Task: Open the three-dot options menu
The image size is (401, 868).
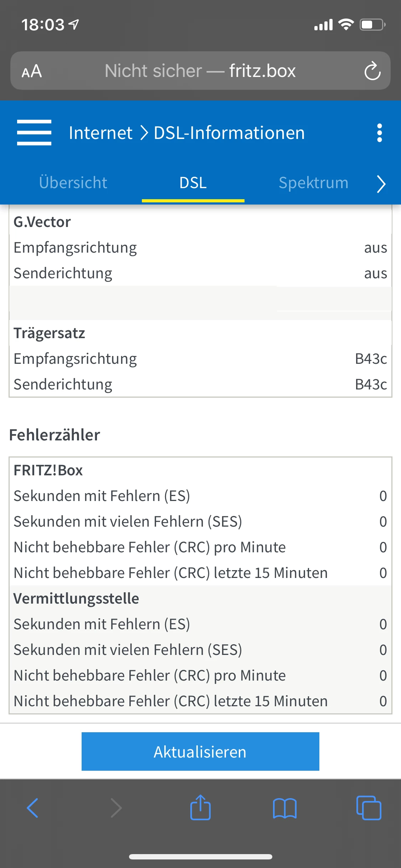Action: click(x=380, y=133)
